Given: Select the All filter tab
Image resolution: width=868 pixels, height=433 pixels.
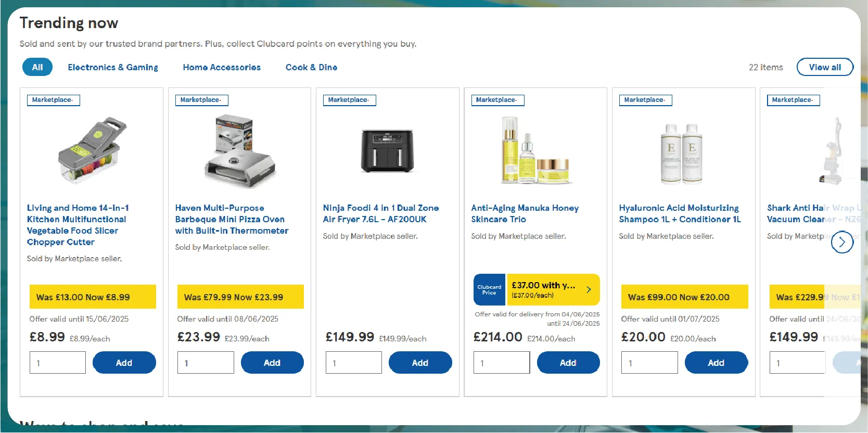Looking at the screenshot, I should pos(37,67).
